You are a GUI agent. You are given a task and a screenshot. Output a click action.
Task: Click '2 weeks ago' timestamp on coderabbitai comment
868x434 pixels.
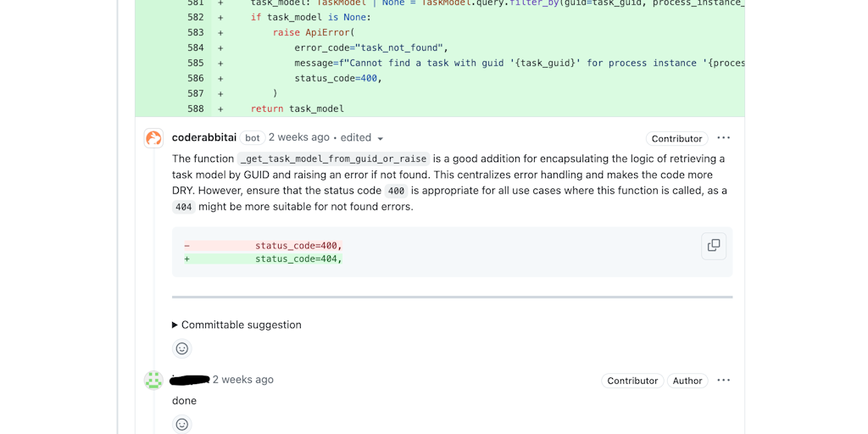[x=298, y=137]
